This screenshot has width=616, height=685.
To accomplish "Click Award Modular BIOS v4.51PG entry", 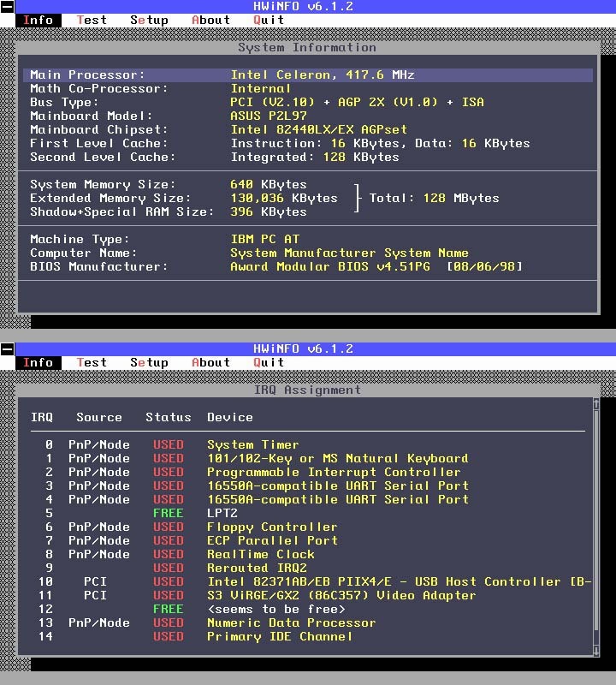I will [376, 266].
